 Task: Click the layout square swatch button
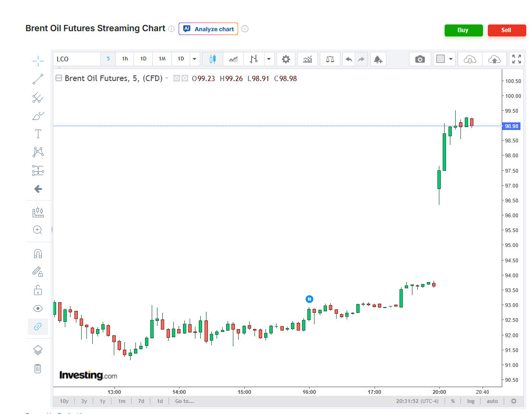pos(440,59)
